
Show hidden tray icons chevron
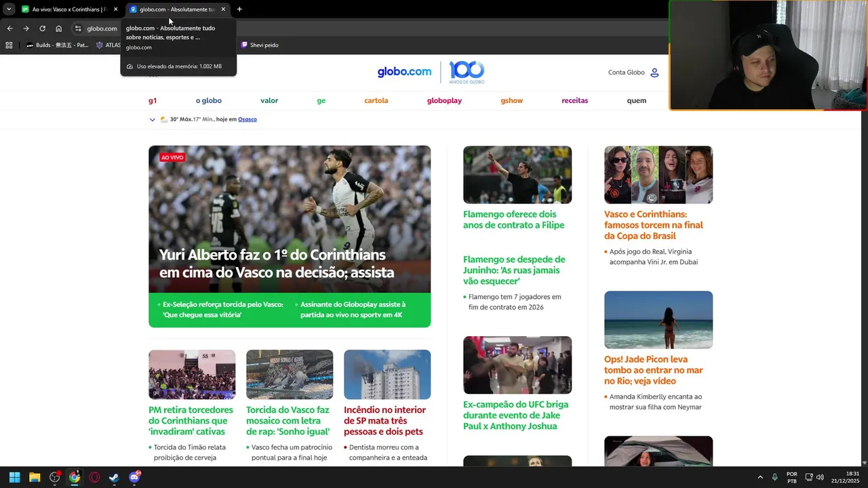pos(760,477)
